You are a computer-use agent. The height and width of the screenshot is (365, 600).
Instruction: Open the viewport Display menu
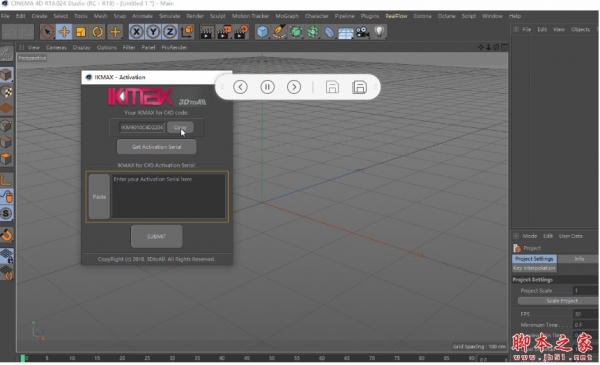point(82,47)
